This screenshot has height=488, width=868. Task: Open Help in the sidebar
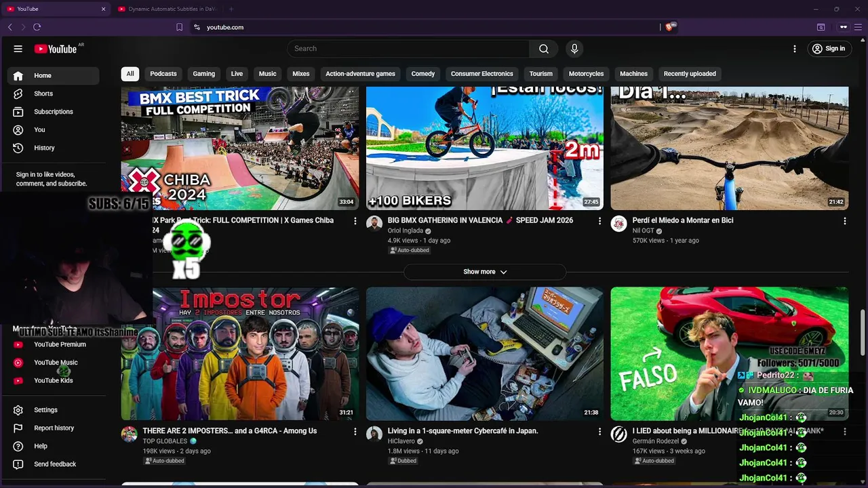click(53, 446)
